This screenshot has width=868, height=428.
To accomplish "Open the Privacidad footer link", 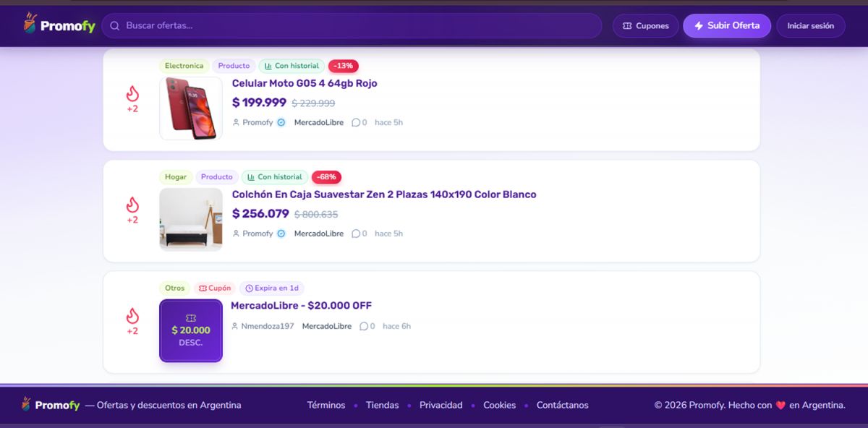I will pos(441,406).
